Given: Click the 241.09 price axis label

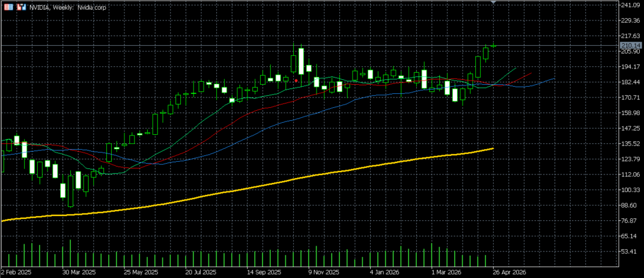Looking at the screenshot, I should (x=631, y=5).
